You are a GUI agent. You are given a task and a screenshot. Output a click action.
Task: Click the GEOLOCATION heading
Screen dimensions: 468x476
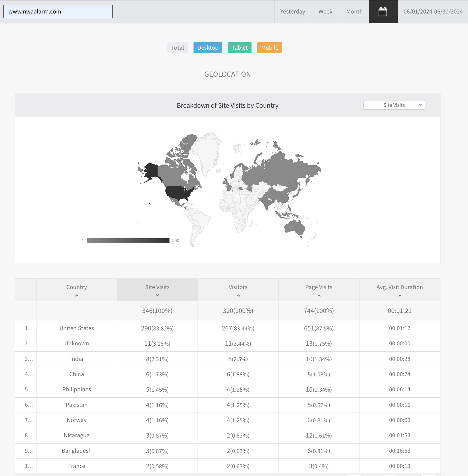pos(228,74)
